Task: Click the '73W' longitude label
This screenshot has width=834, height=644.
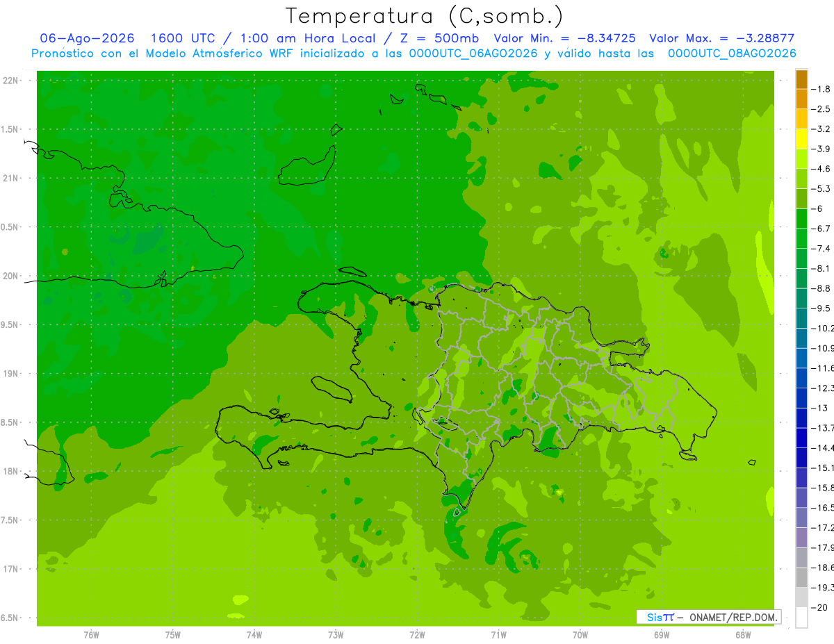Action: point(336,635)
